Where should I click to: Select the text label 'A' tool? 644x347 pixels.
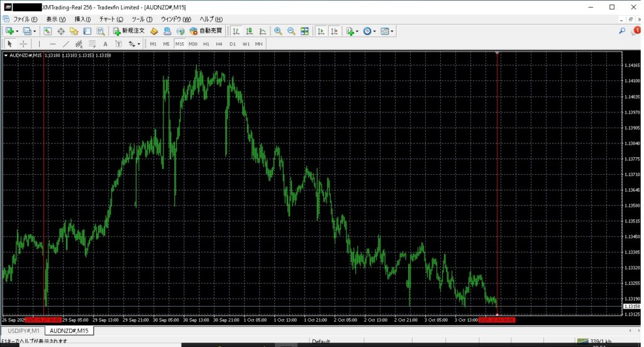click(105, 44)
